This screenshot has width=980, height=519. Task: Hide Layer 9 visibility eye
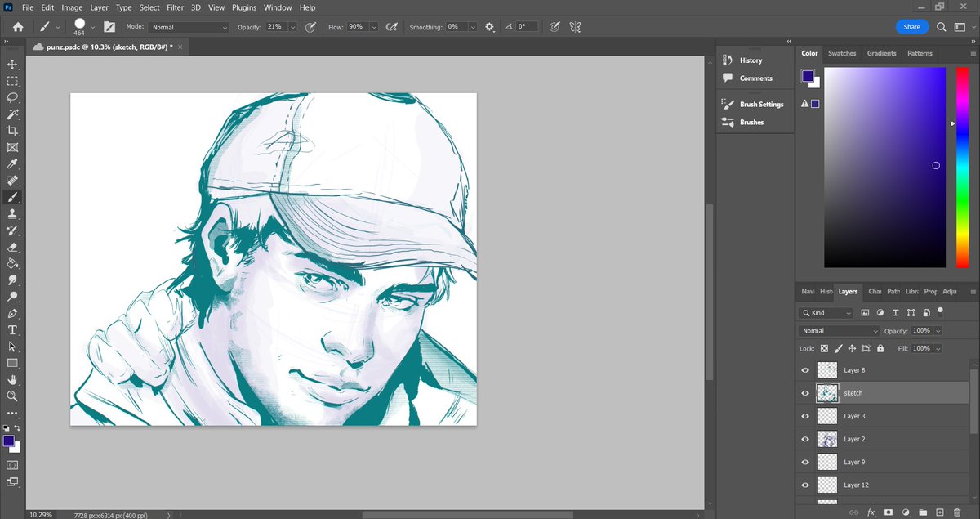(805, 462)
